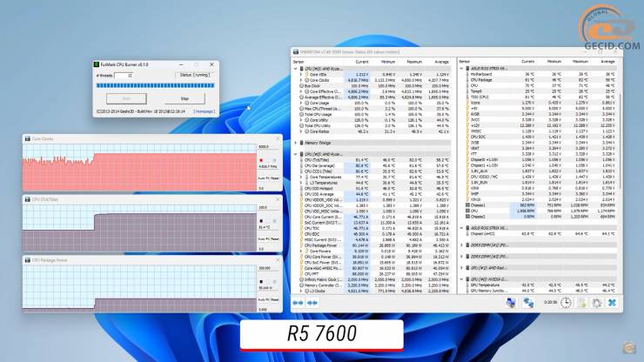Expand the L3 Temperatures row
Screen dimensions: 644x362
[301, 183]
